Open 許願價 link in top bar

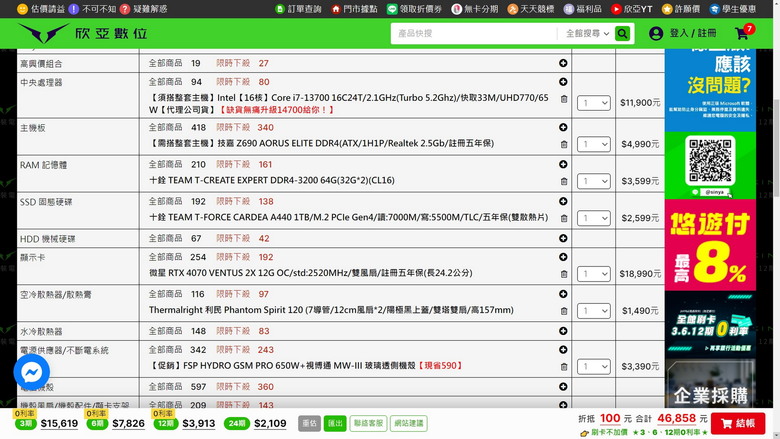click(x=681, y=9)
